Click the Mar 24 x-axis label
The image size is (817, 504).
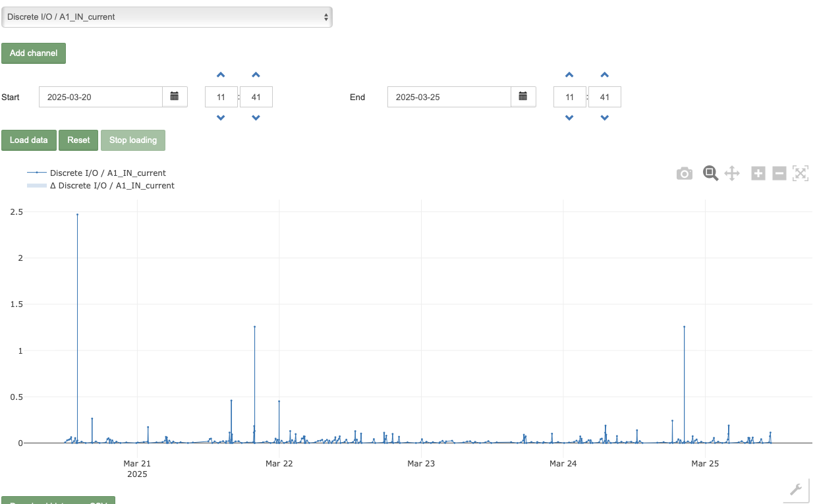tap(563, 464)
